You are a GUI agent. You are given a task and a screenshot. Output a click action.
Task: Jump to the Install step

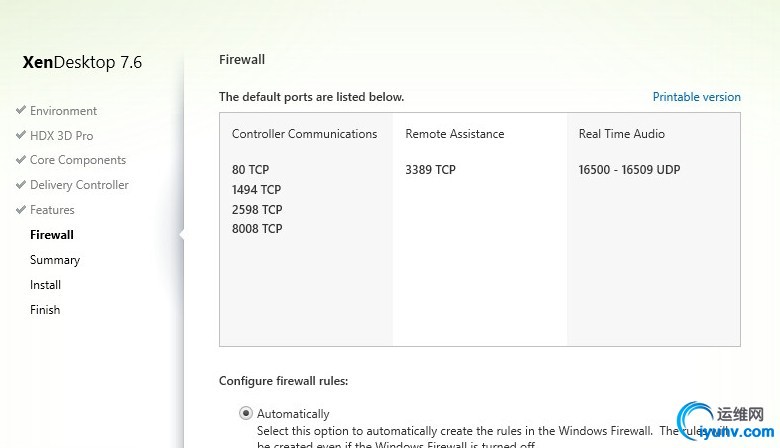click(x=45, y=285)
